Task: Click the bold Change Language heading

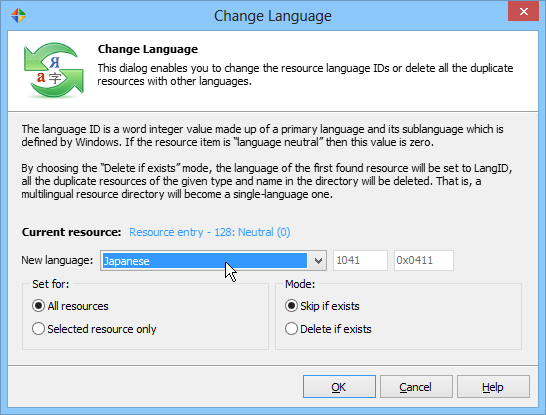Action: coord(148,49)
